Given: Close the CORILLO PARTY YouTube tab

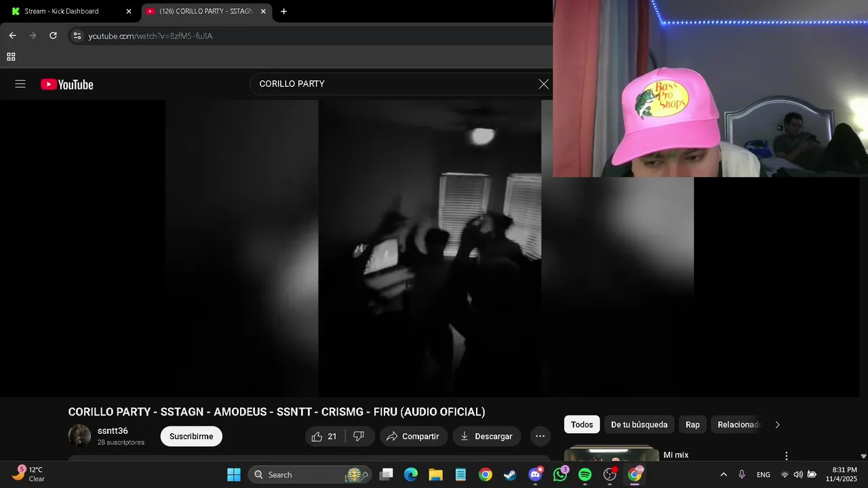Looking at the screenshot, I should point(263,11).
